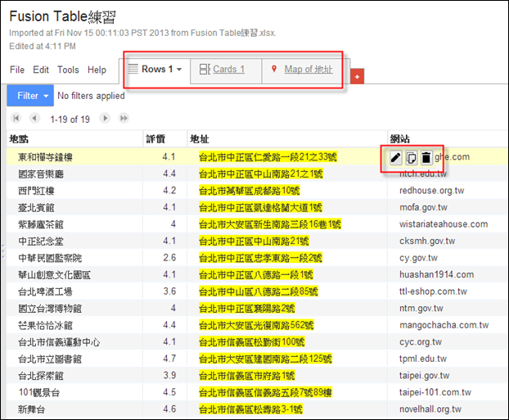Image resolution: width=509 pixels, height=420 pixels.
Task: Click the 'No filters applied' text
Action: pyautogui.click(x=91, y=96)
